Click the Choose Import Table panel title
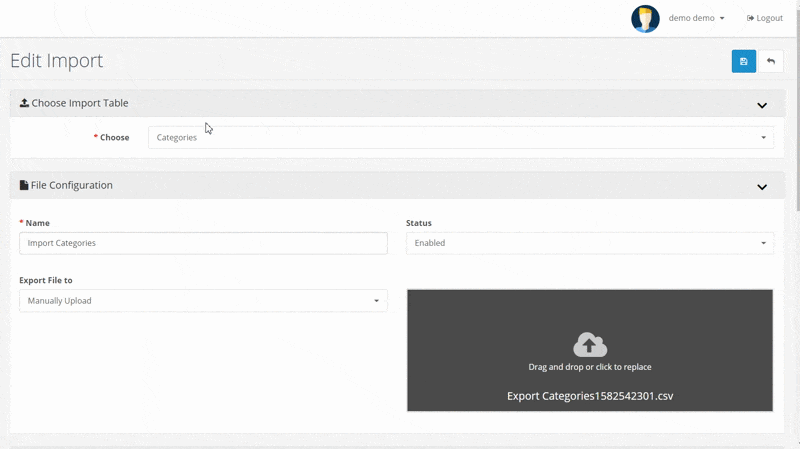 [79, 103]
